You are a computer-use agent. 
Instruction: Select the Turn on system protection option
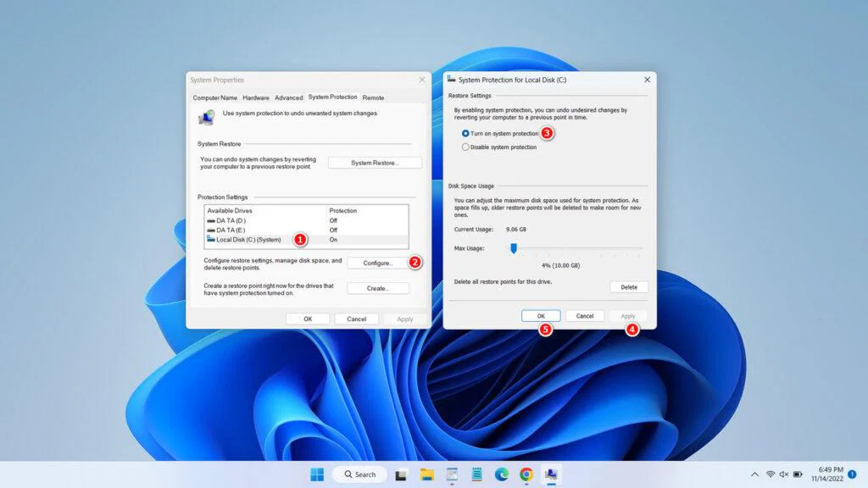466,134
